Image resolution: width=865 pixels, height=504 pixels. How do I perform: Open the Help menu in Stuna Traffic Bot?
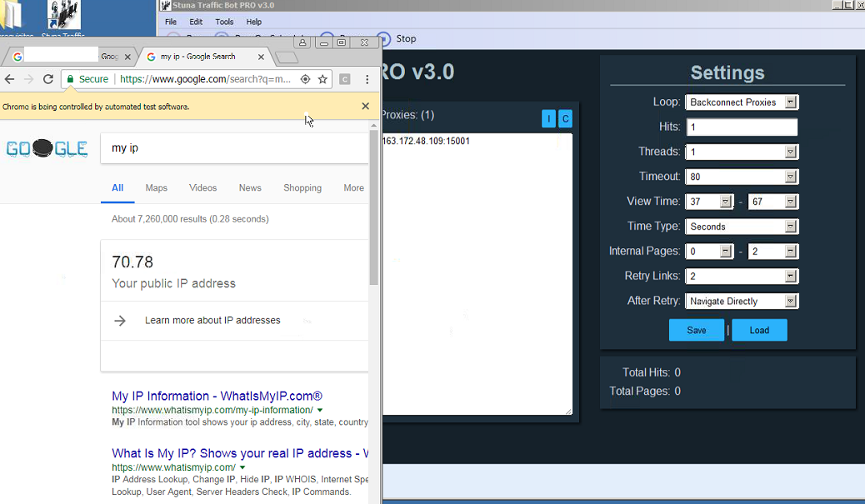point(254,22)
